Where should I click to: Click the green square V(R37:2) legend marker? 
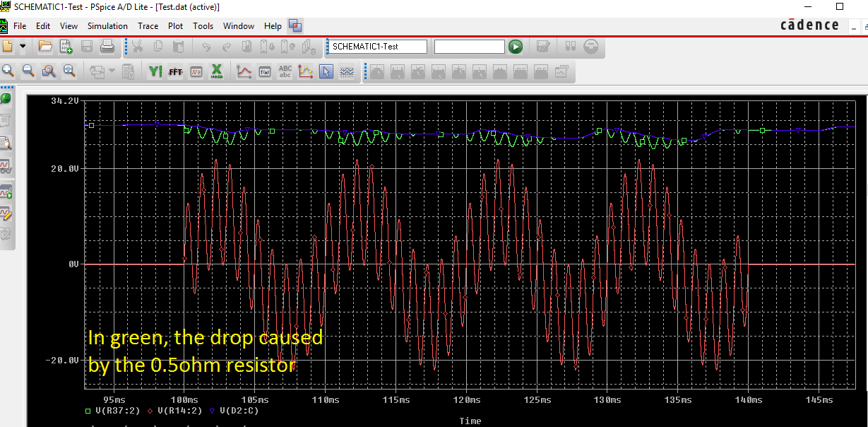click(87, 410)
